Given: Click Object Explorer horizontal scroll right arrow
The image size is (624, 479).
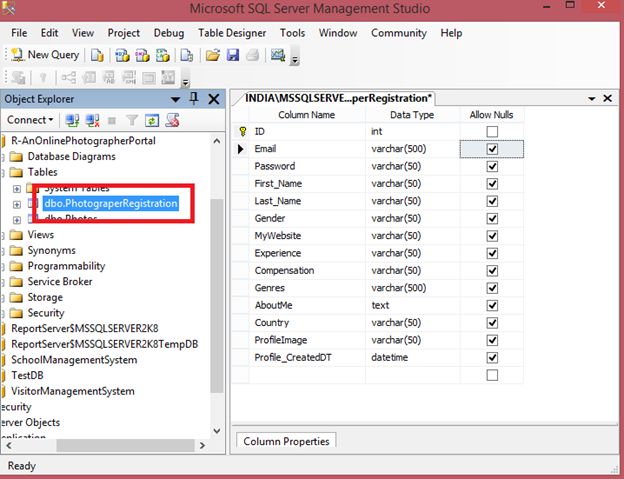Looking at the screenshot, I should tap(202, 446).
